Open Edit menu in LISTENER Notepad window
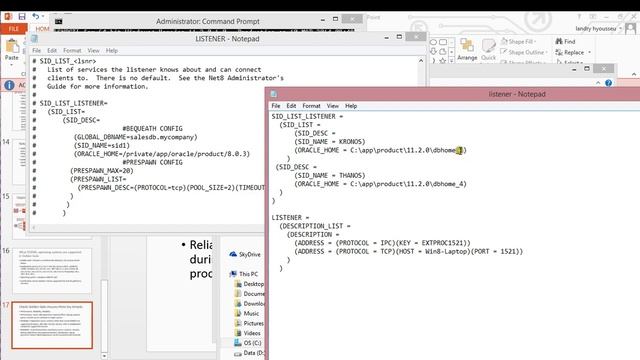This screenshot has height=360, width=640. pos(52,51)
